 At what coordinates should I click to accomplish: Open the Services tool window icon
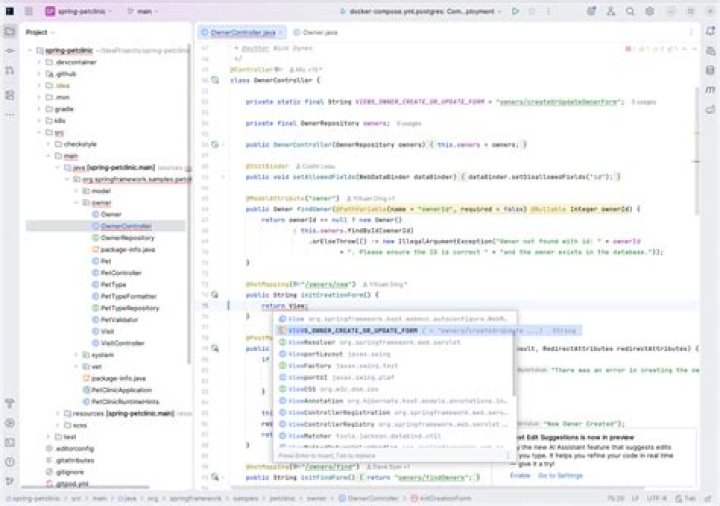click(10, 423)
